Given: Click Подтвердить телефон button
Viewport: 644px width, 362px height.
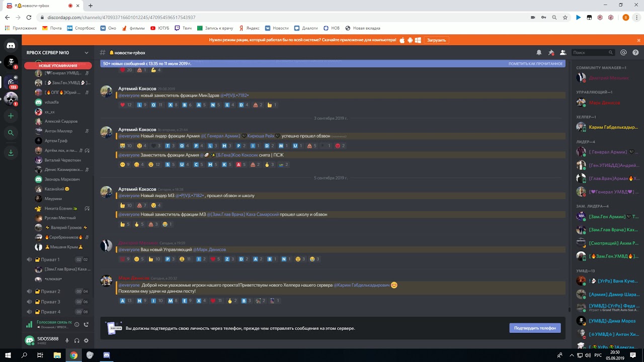Looking at the screenshot, I should click(x=535, y=328).
